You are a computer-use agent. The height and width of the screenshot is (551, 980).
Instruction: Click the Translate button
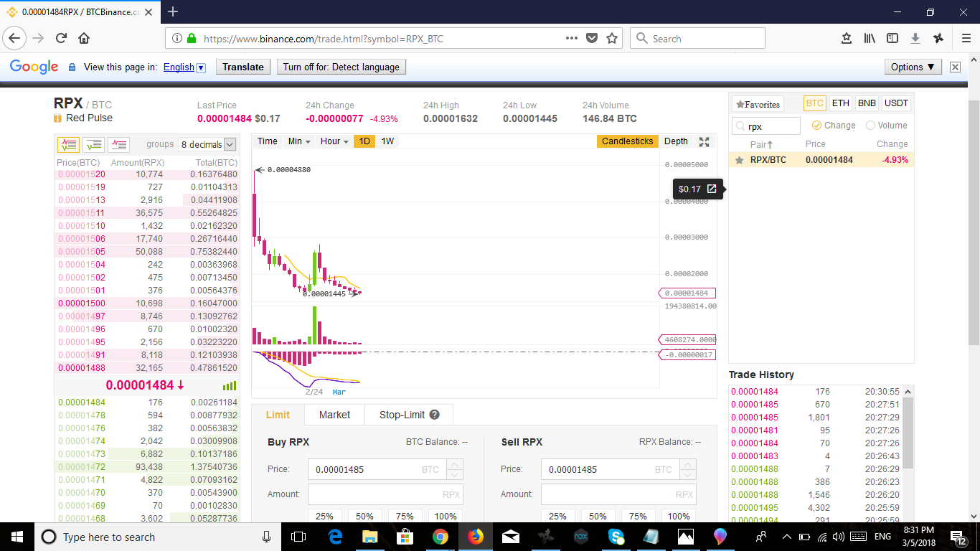click(243, 67)
